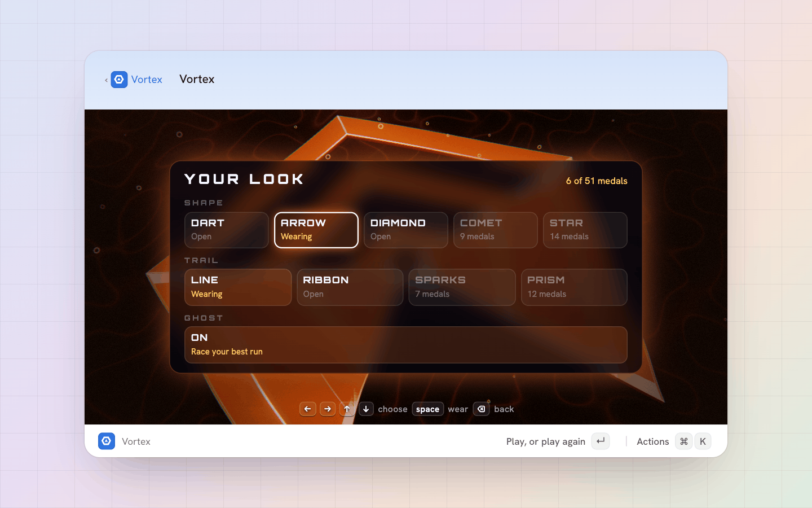The width and height of the screenshot is (812, 508).
Task: Click the back chevron beside Vortex
Action: coord(106,80)
